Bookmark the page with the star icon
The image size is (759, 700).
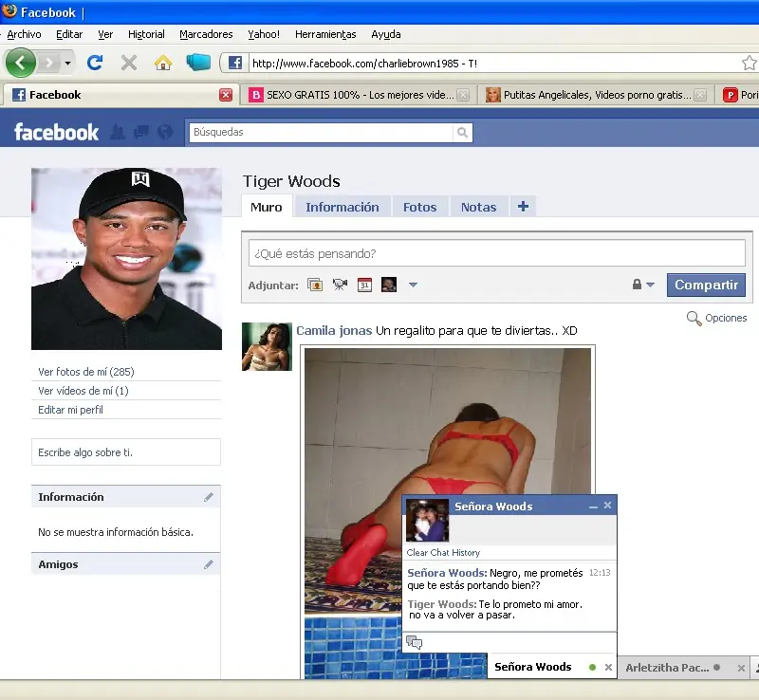tap(749, 63)
